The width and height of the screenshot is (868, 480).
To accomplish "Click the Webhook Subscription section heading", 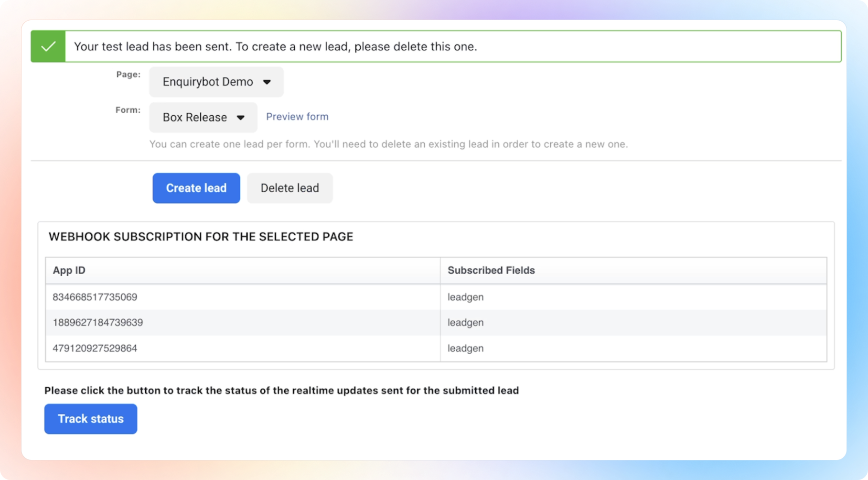I will tap(201, 237).
